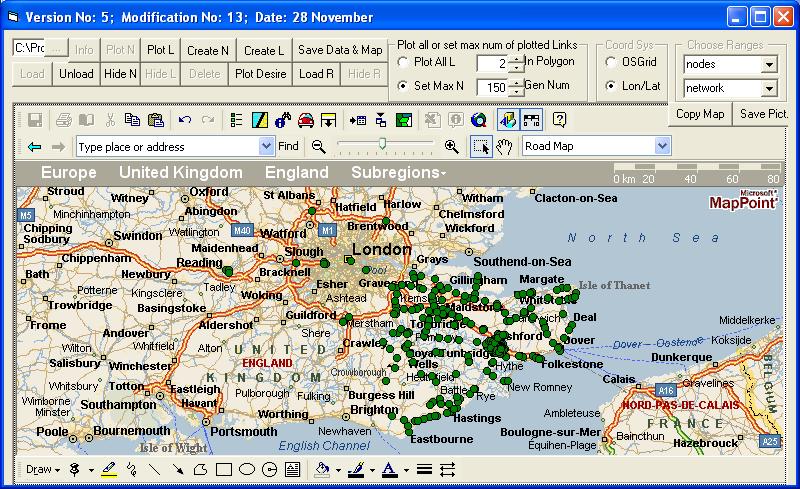800x489 pixels.
Task: Open the Road Map style dropdown
Action: point(662,146)
